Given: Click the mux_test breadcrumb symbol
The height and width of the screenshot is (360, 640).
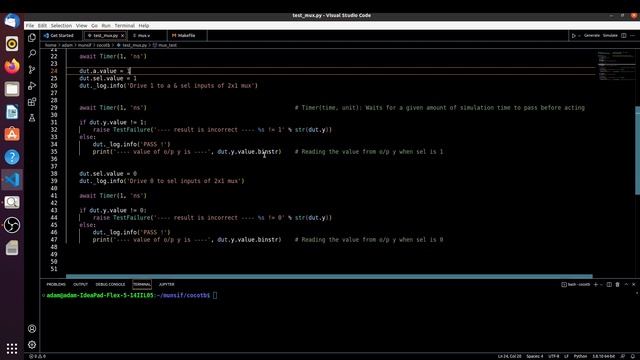Looking at the screenshot, I should pos(165,45).
